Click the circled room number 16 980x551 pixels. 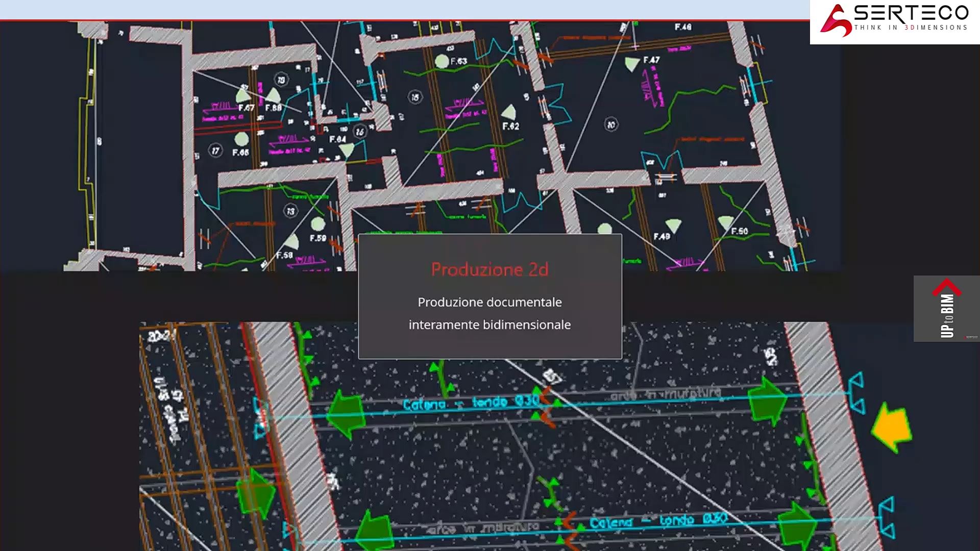(x=360, y=132)
